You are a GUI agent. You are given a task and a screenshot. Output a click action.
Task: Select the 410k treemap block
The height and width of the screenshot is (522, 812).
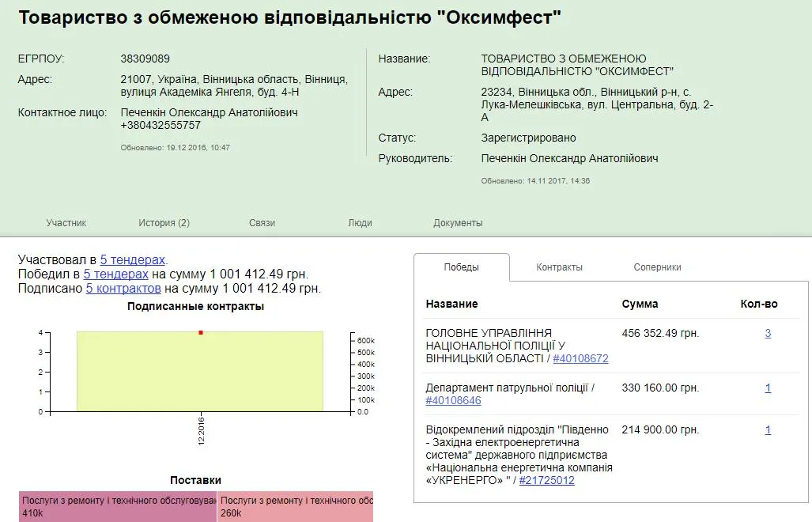pyautogui.click(x=118, y=506)
